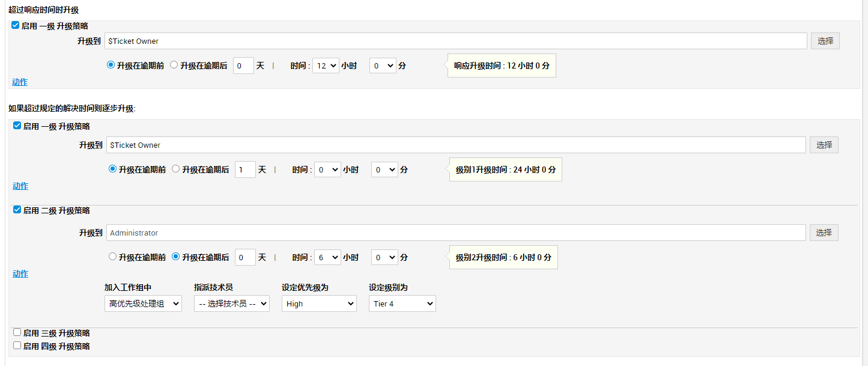
Task: Open level-two 小时 dropdown showing 6
Action: coord(327,257)
